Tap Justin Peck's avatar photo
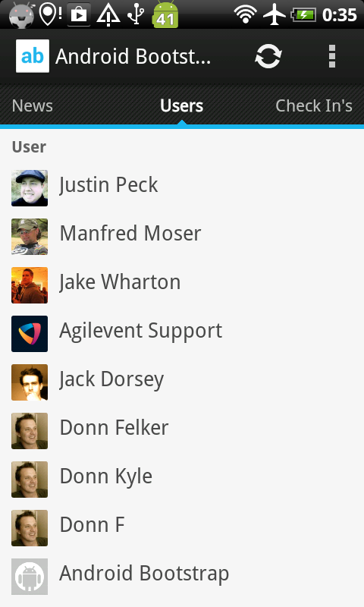This screenshot has width=364, height=607. pos(30,187)
